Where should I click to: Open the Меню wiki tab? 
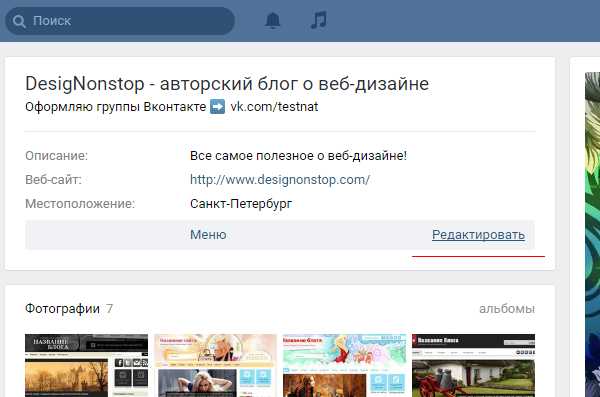208,234
